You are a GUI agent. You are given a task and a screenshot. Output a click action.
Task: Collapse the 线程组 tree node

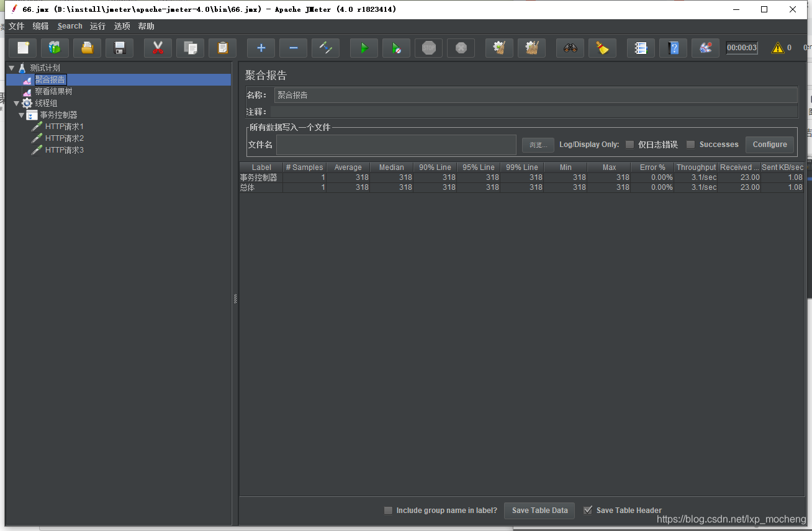pos(16,103)
